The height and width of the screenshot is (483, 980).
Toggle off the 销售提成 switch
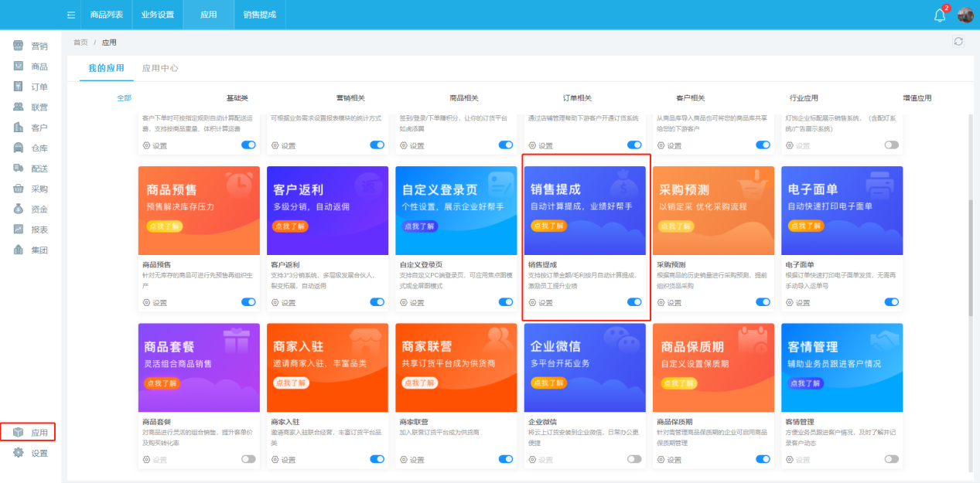coord(634,302)
